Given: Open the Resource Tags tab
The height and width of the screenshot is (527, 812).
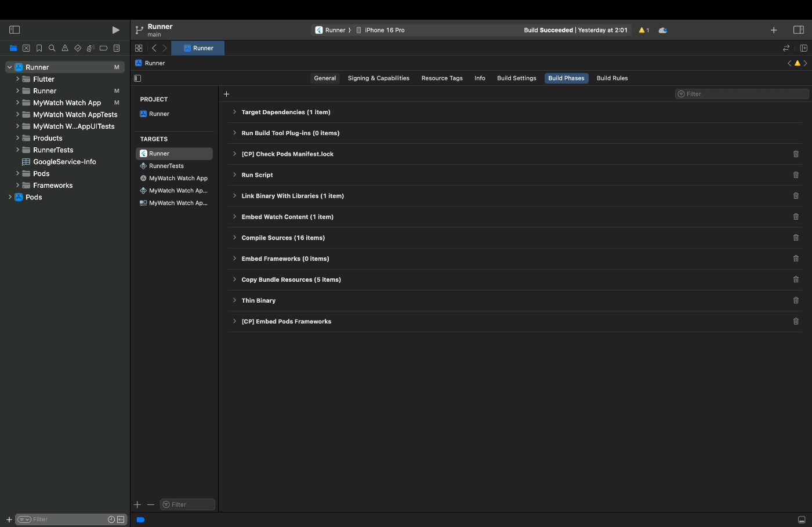Looking at the screenshot, I should (442, 78).
